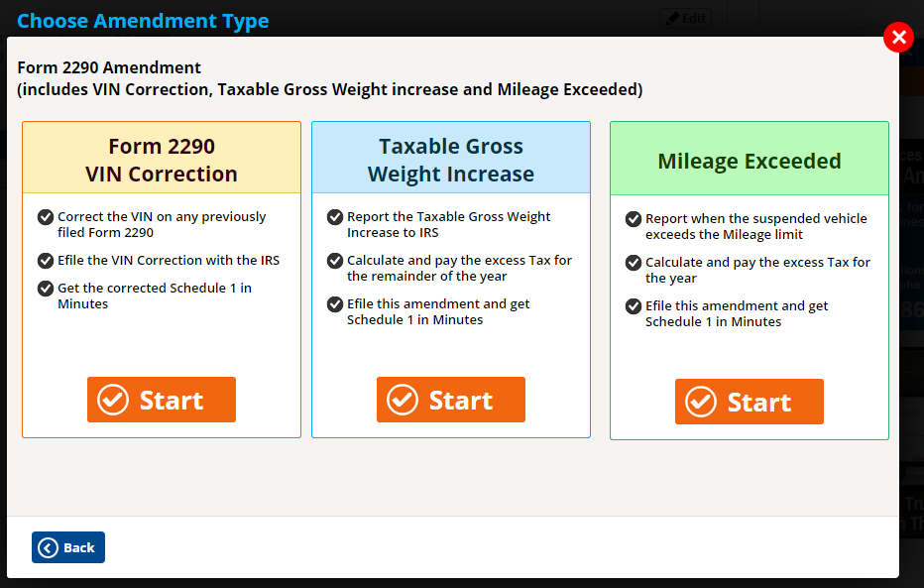Click checkmark icon in VIN Correction Start button
Screen dimensions: 924x588
(113, 400)
